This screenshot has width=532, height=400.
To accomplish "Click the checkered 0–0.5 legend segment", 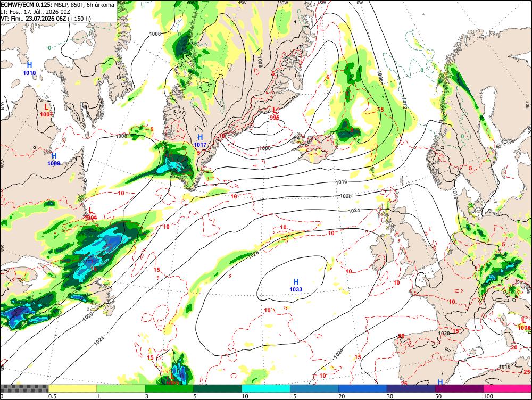I will pos(24,388).
